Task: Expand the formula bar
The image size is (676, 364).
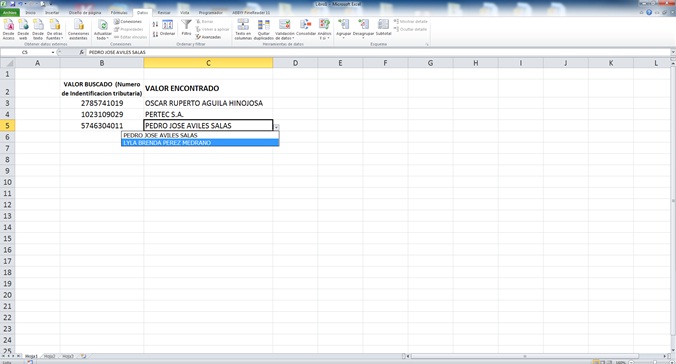Action: click(673, 52)
